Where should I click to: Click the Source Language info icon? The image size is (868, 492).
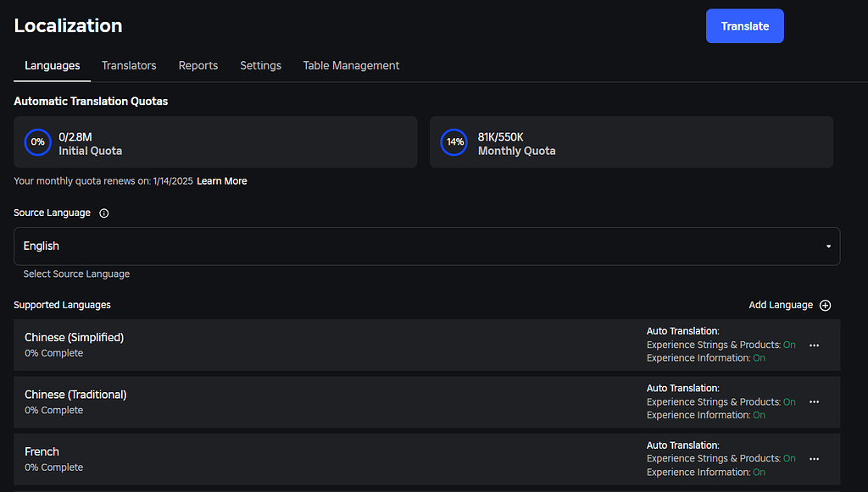104,213
